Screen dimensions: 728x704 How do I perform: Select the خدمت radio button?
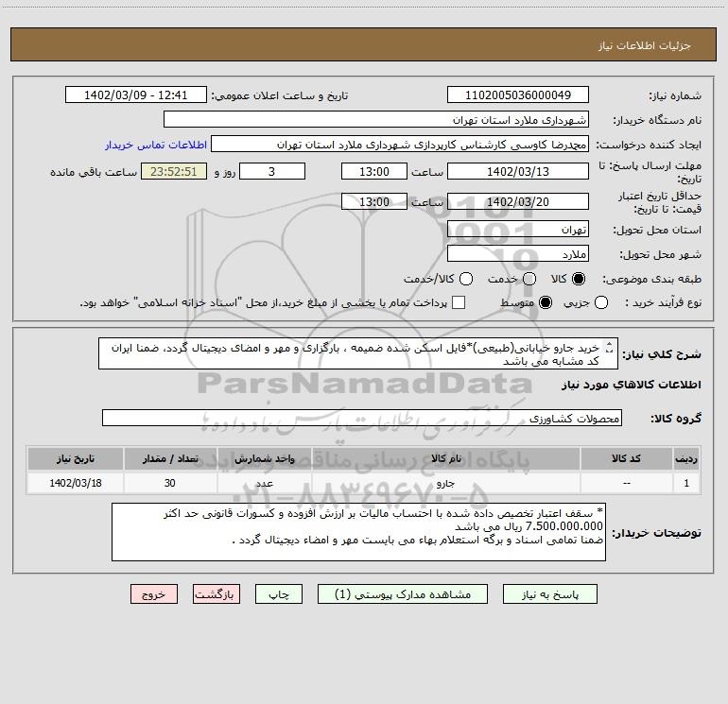(529, 279)
